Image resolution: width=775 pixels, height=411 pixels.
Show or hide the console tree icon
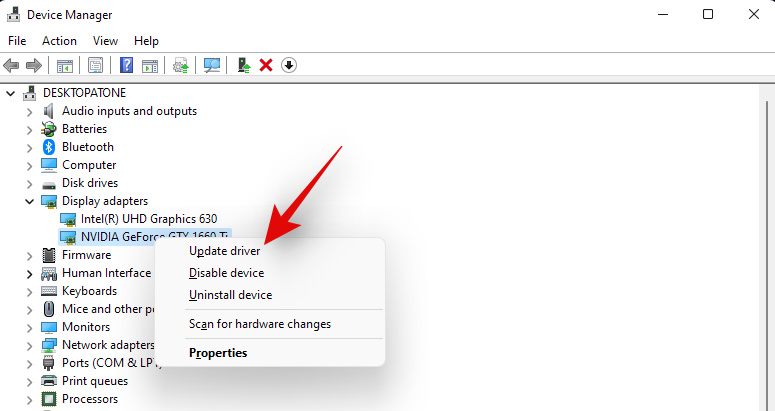coord(65,65)
